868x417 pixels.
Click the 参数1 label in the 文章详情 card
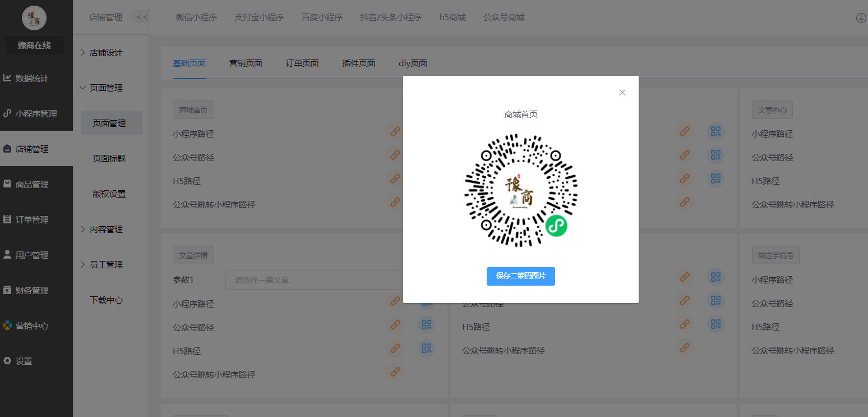(183, 279)
